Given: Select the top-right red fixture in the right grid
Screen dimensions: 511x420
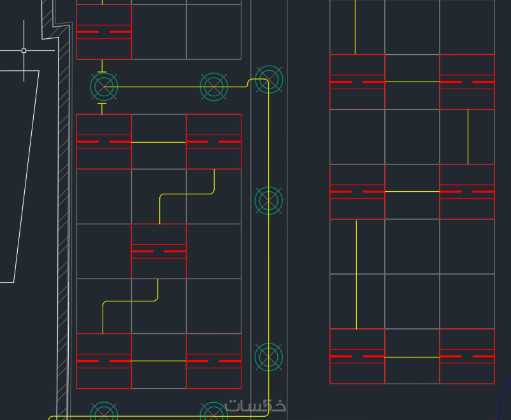Looking at the screenshot, I should 467,82.
